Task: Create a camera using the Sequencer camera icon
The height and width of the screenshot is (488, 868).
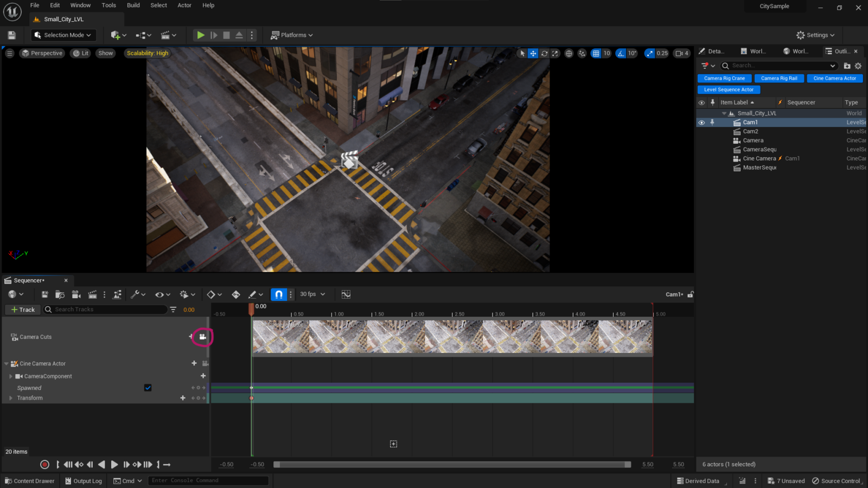Action: point(76,294)
